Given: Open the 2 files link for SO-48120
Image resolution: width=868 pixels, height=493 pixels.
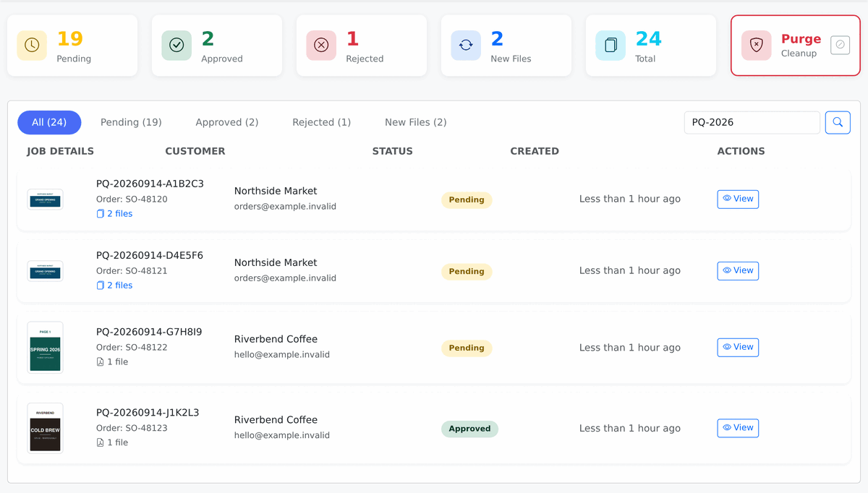Looking at the screenshot, I should point(114,214).
